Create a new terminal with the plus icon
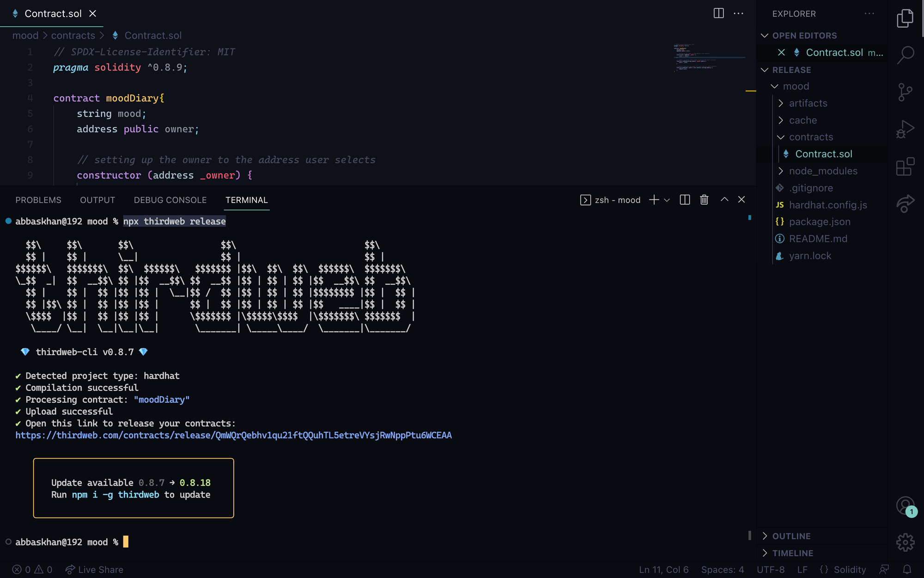 (653, 200)
